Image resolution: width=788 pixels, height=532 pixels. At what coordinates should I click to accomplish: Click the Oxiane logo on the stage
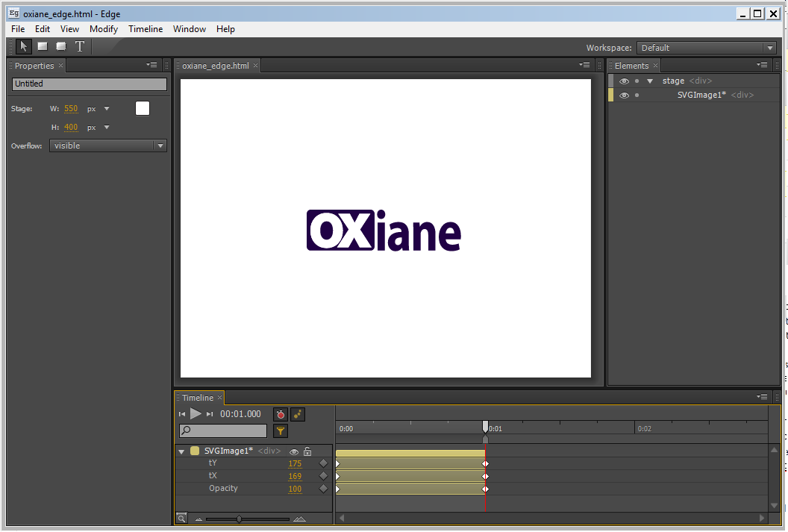384,231
